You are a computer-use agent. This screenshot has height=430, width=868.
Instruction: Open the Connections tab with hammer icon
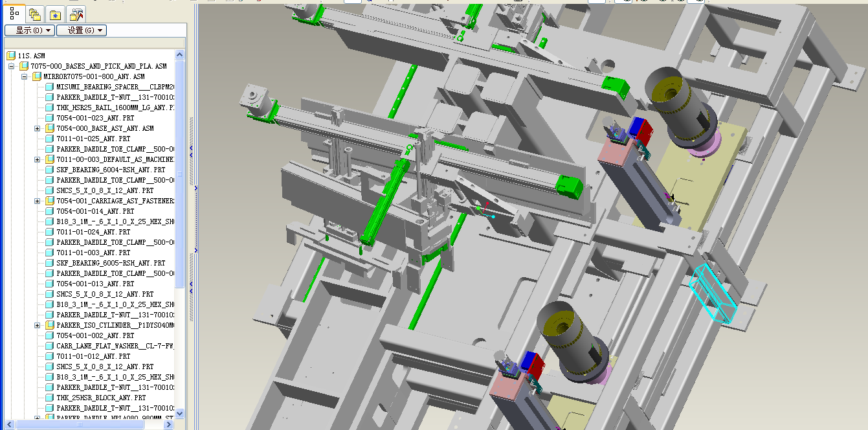point(76,14)
